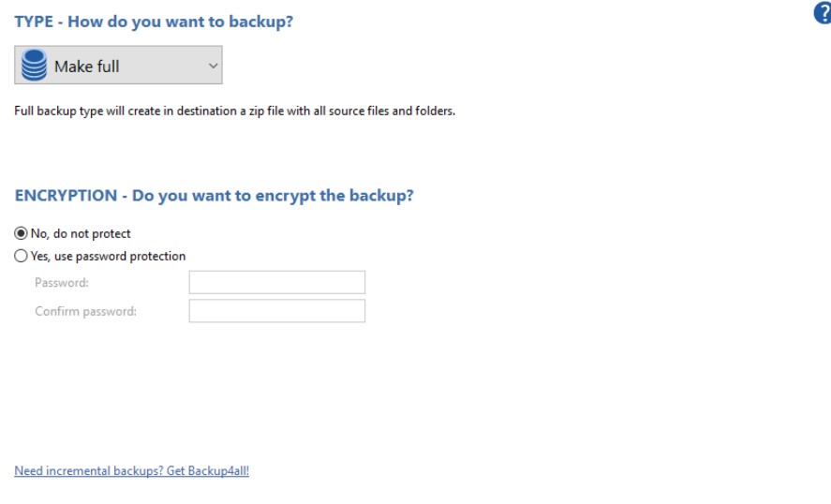Click the "Make full" text in the dropdown
831x504 pixels.
(87, 67)
